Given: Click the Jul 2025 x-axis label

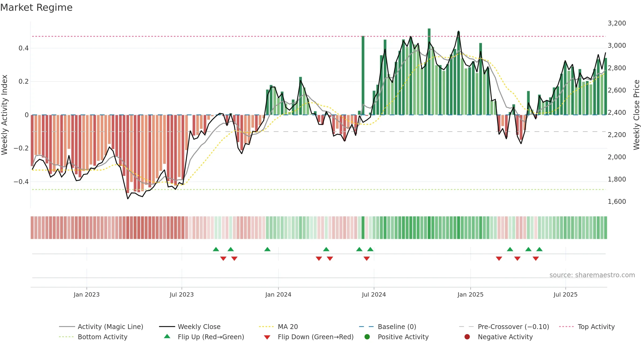Looking at the screenshot, I should (x=565, y=294).
